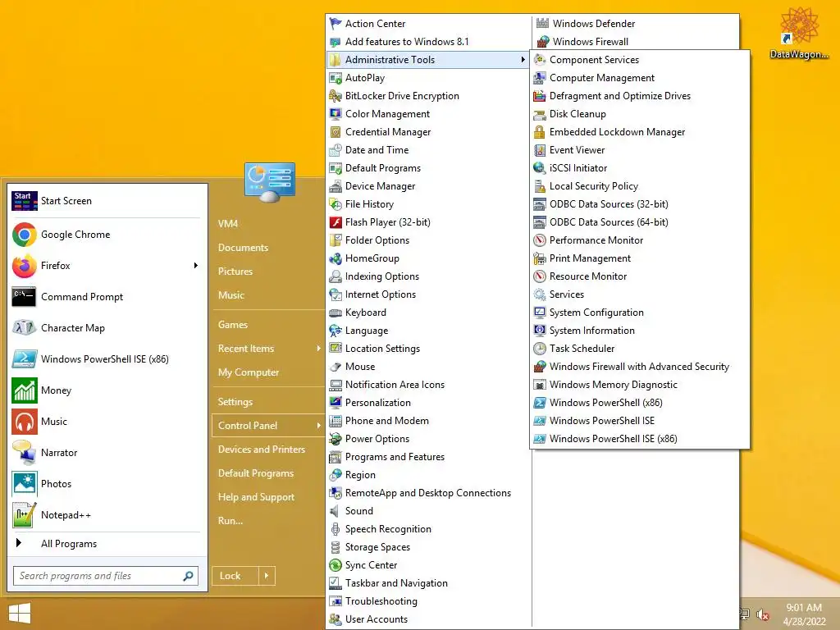This screenshot has height=630, width=840.
Task: Click the Embedded Lockdown Manager lock icon
Action: tap(540, 132)
